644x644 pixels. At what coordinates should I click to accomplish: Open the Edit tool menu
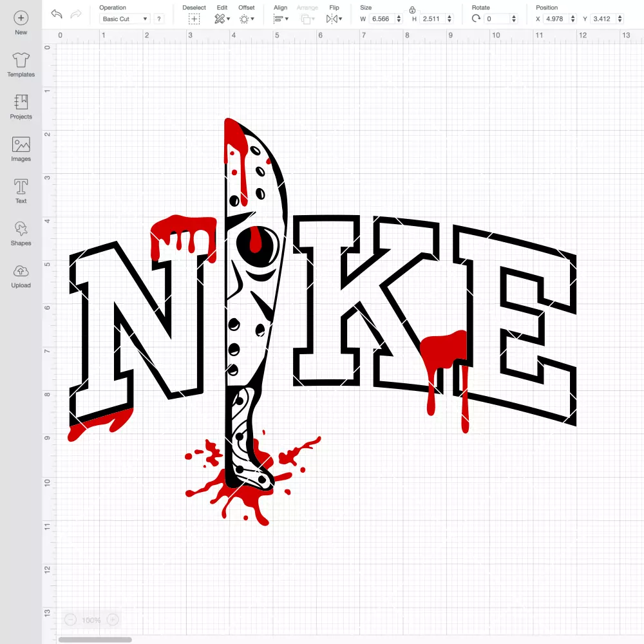coord(222,19)
